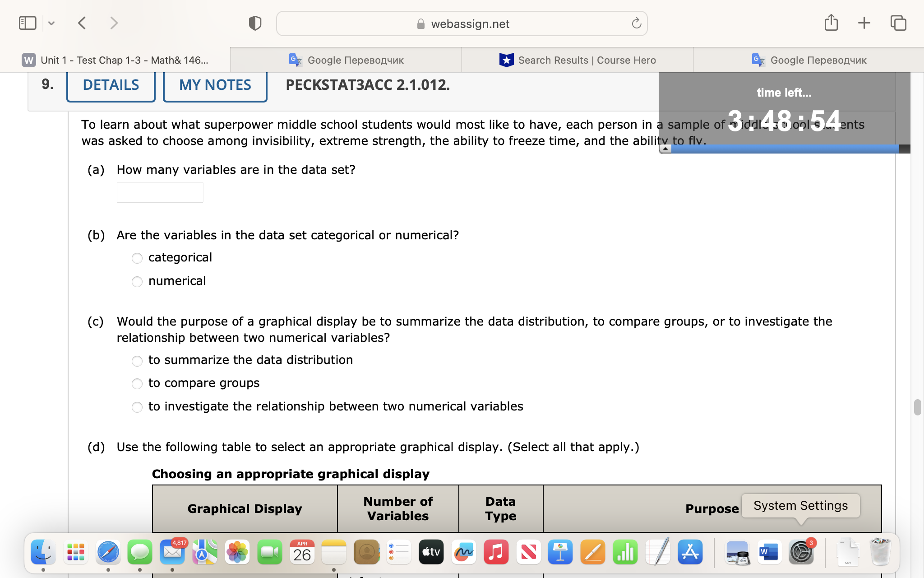Click the answer field for part (a)

[x=160, y=192]
